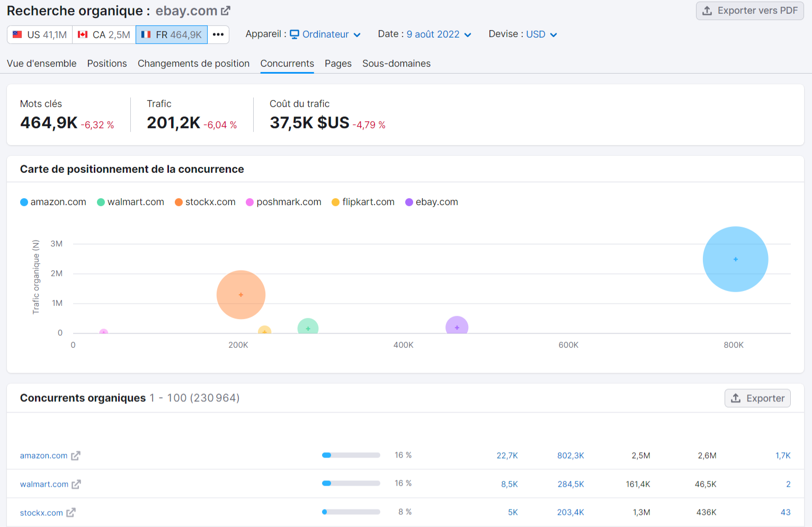Select the Canada flag database icon

tap(83, 34)
